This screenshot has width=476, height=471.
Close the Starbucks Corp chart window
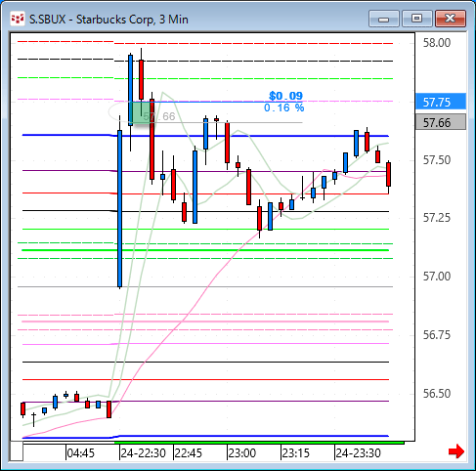[x=451, y=19]
